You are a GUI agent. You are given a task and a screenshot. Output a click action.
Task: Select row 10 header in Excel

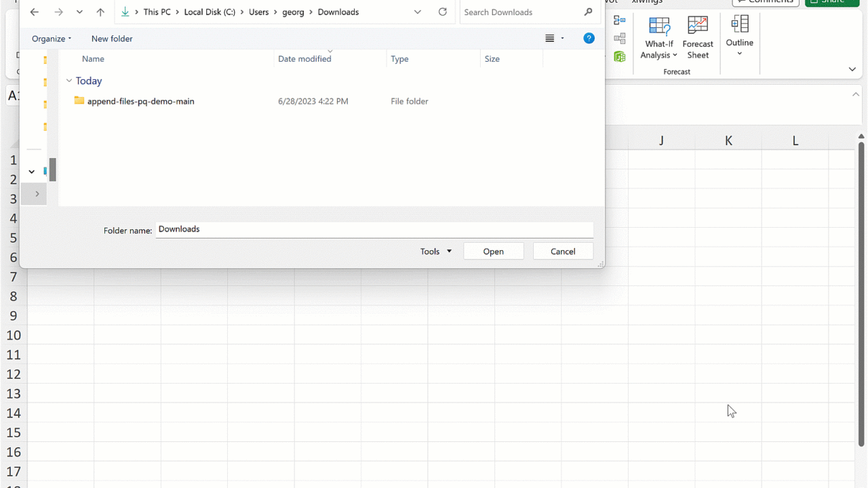[x=14, y=335]
